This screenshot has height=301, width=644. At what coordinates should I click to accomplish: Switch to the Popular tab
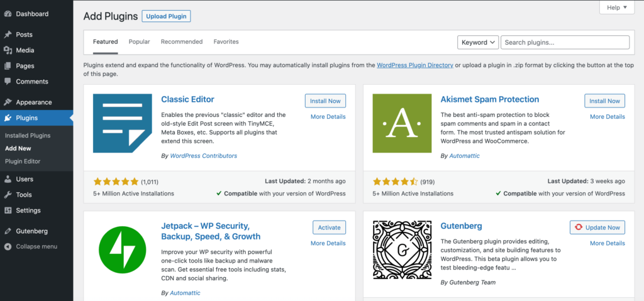pos(139,41)
